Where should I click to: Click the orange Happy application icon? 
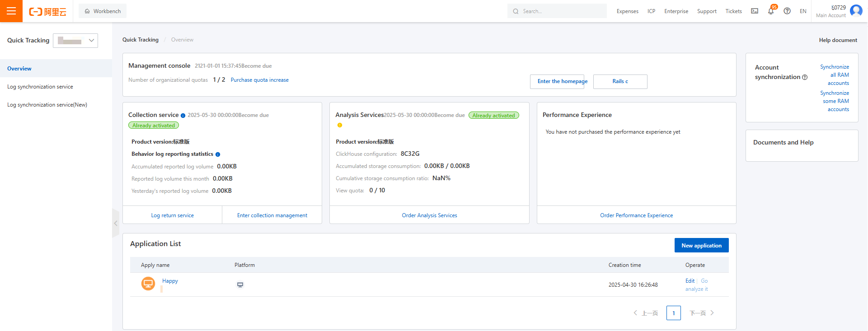pyautogui.click(x=148, y=284)
